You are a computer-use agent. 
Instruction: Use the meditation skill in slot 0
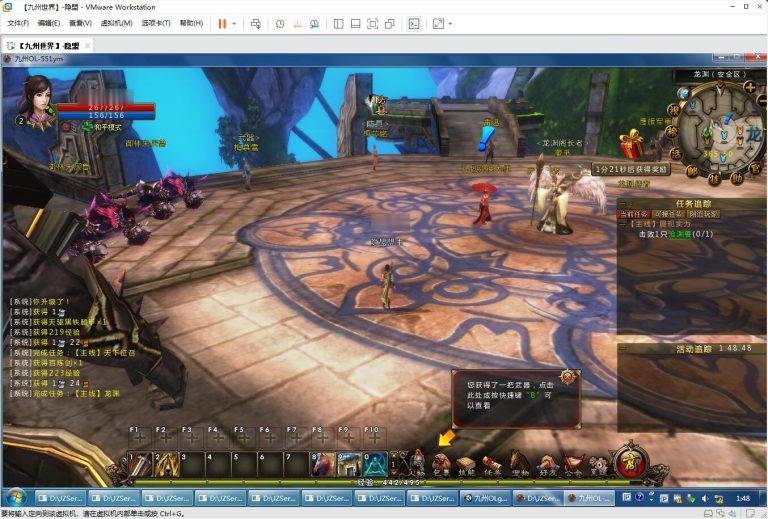point(375,464)
